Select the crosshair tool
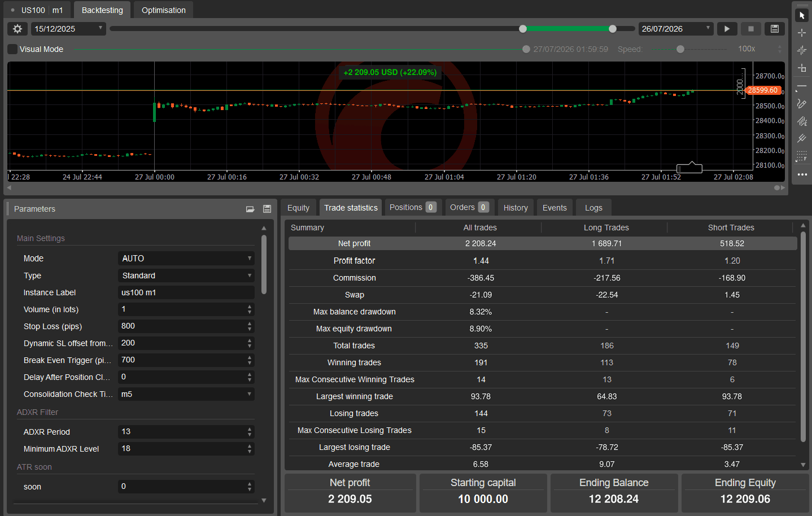 802,33
